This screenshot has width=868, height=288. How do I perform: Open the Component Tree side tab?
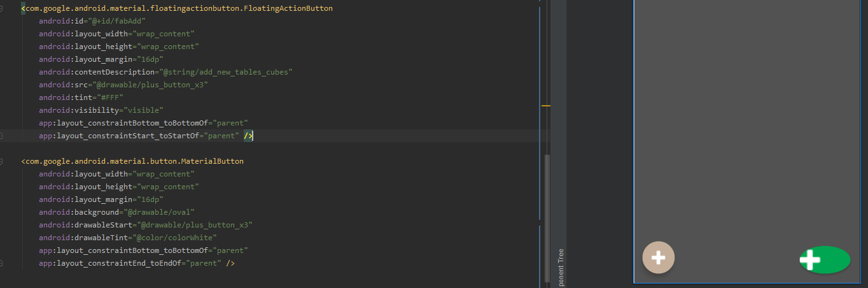point(561,268)
